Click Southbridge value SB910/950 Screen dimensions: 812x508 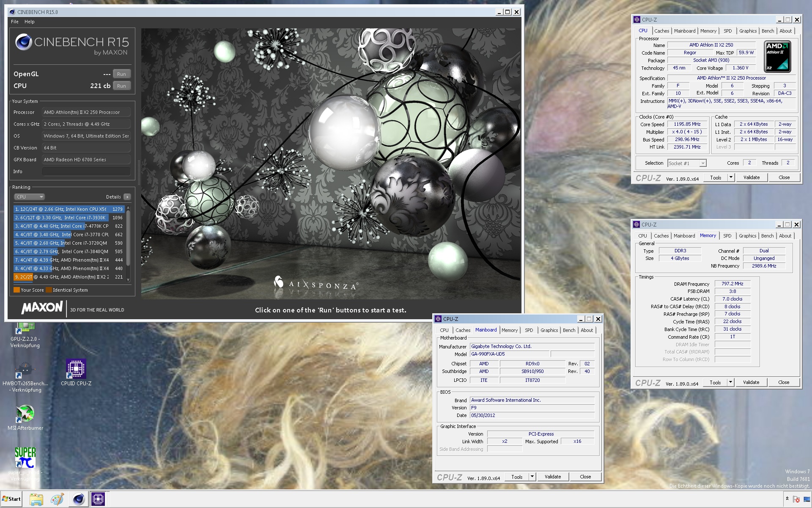pos(532,371)
